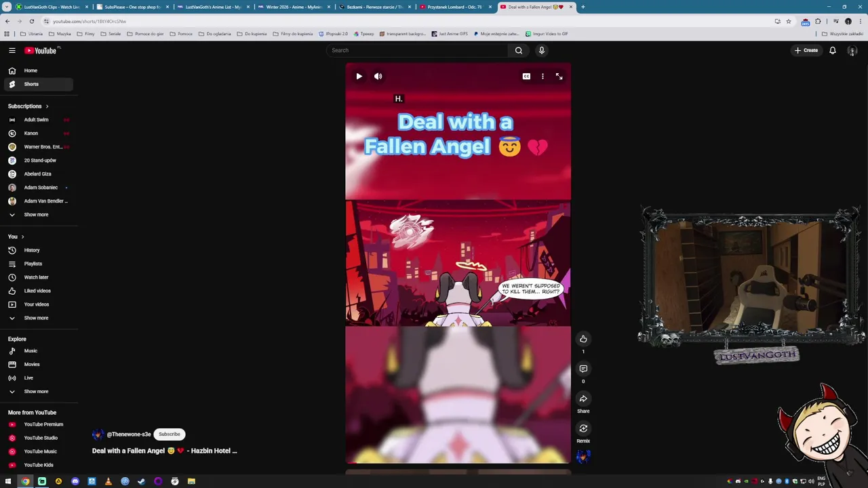
Task: Click the search magnifier button
Action: coord(518,50)
